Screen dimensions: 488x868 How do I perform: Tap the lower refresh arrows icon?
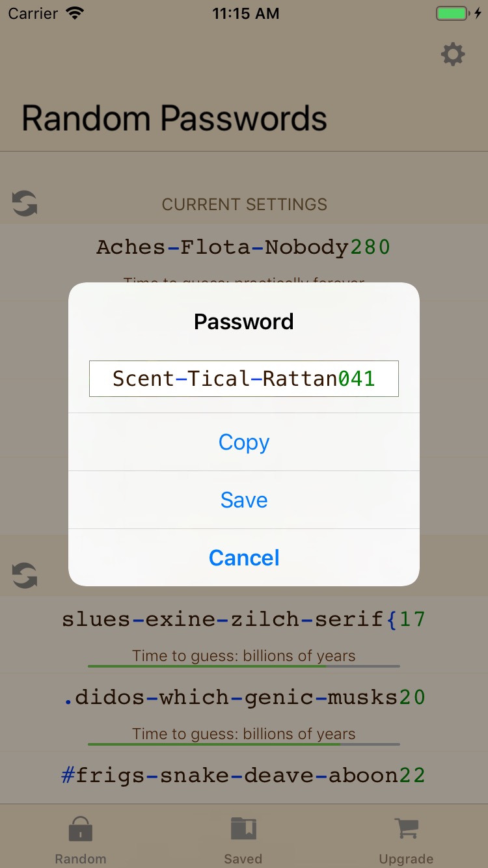pyautogui.click(x=25, y=576)
